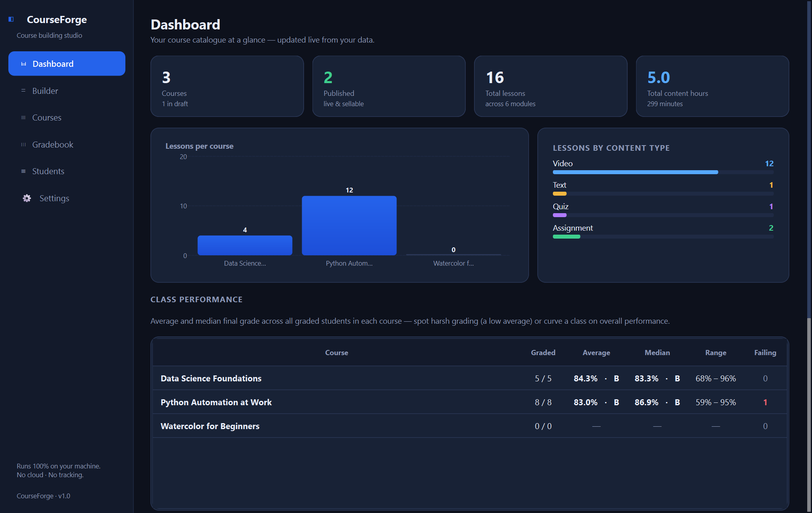The width and height of the screenshot is (812, 513).
Task: Click the Data Science bar in chart
Action: (x=245, y=245)
